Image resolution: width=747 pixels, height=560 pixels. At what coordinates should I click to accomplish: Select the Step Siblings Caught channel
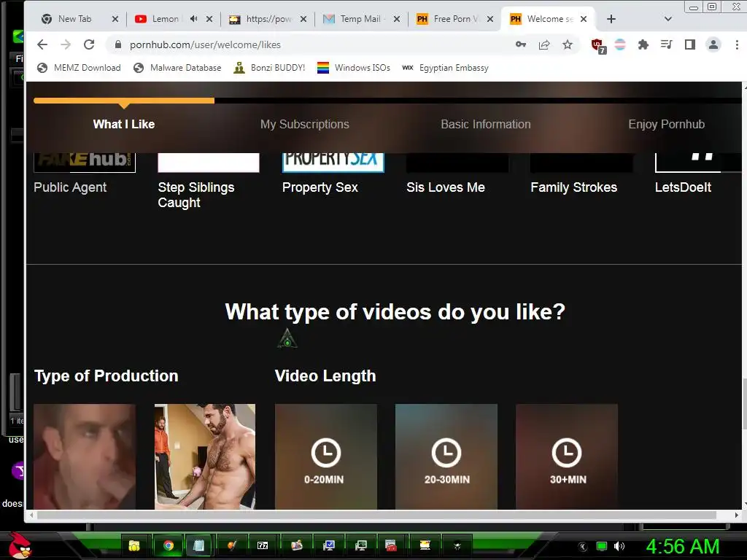[x=208, y=181]
